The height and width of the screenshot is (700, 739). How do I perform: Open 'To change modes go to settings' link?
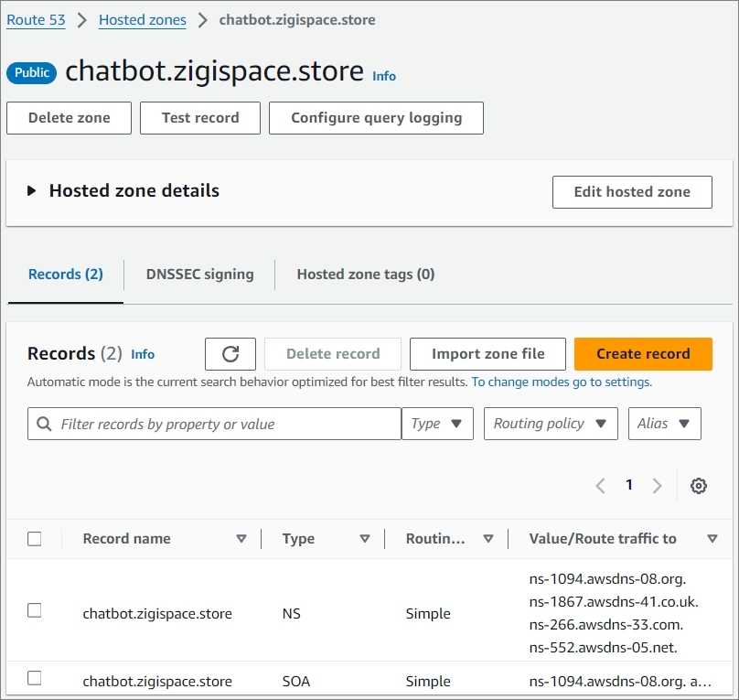562,382
